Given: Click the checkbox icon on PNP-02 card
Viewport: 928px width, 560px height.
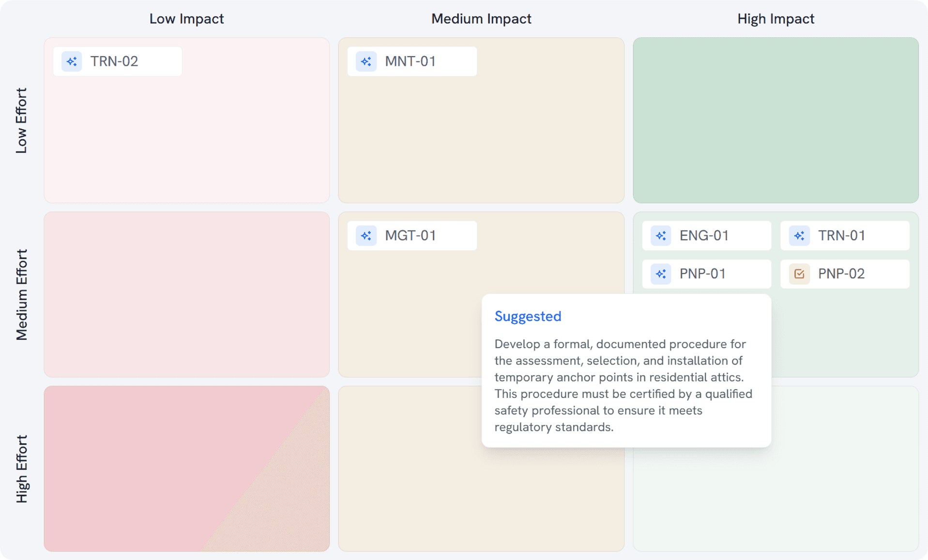Looking at the screenshot, I should click(799, 274).
